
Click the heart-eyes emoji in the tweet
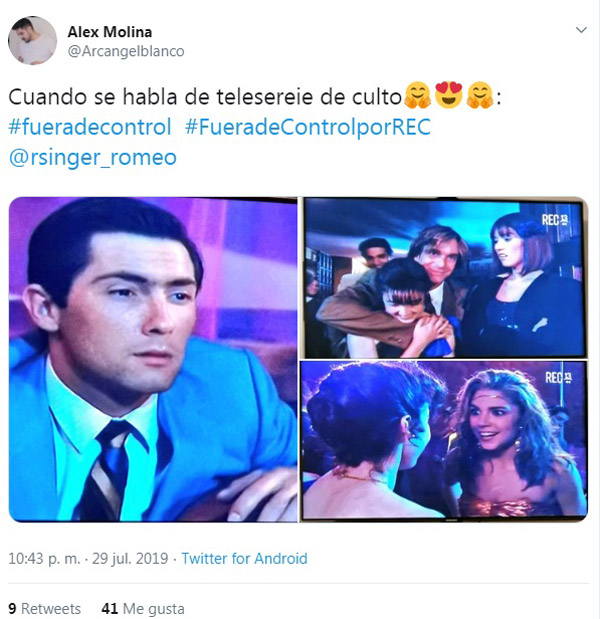tap(449, 95)
